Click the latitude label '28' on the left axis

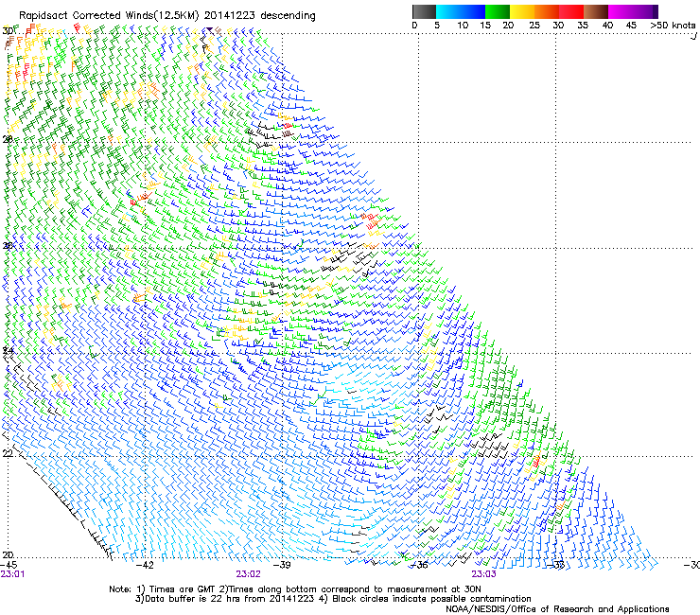[x=8, y=139]
